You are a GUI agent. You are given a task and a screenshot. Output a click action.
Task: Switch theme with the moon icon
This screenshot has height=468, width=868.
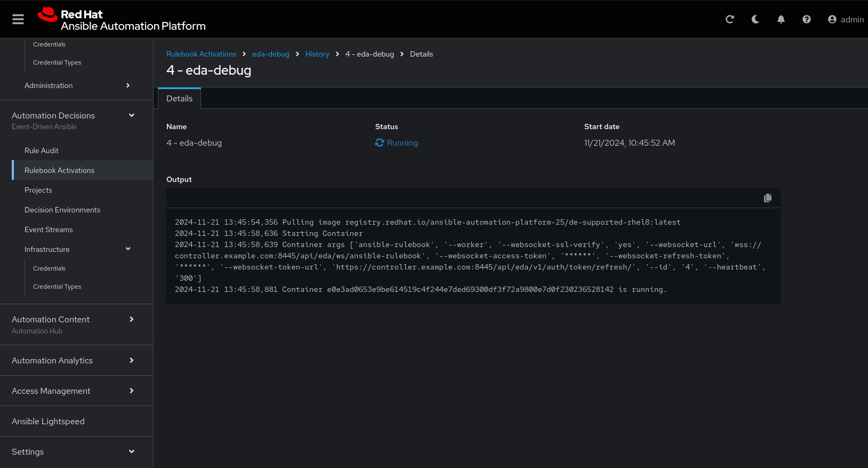pyautogui.click(x=756, y=19)
